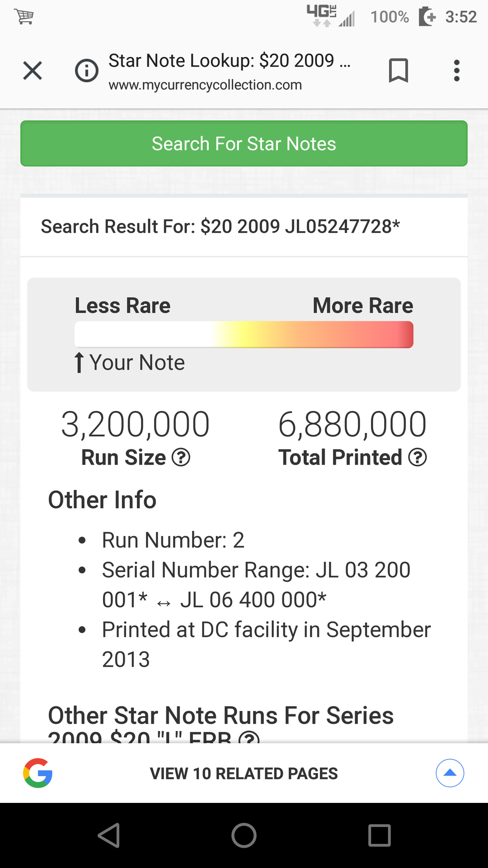Click the Series 2009 FRB help icon
Viewport: 488px width, 868px height.
[x=249, y=737]
